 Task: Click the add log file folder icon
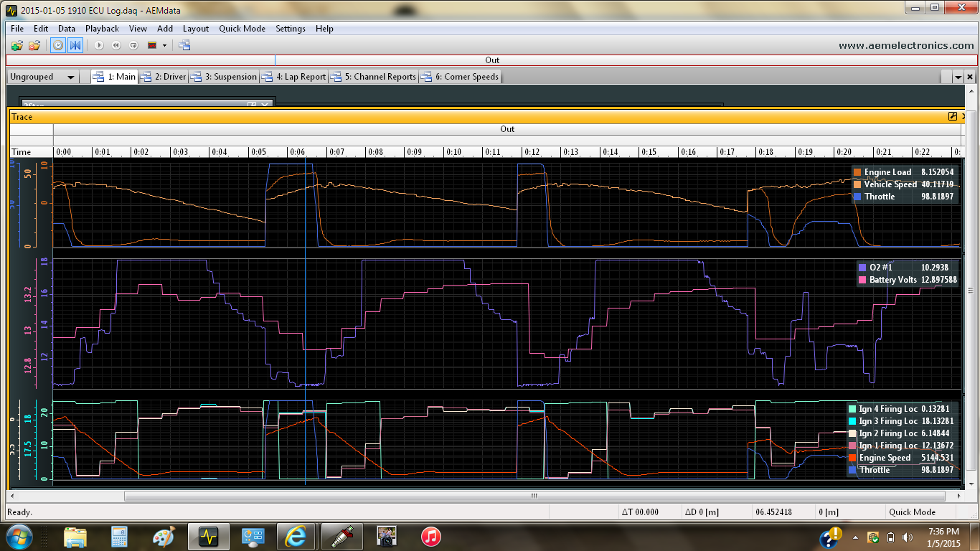(x=17, y=45)
